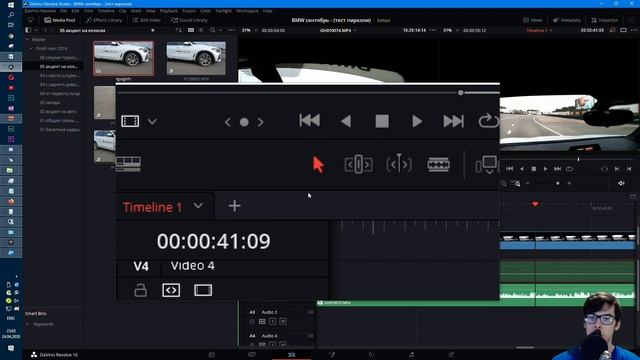The image size is (640, 360).
Task: Toggle enable video track for V4
Action: (203, 290)
